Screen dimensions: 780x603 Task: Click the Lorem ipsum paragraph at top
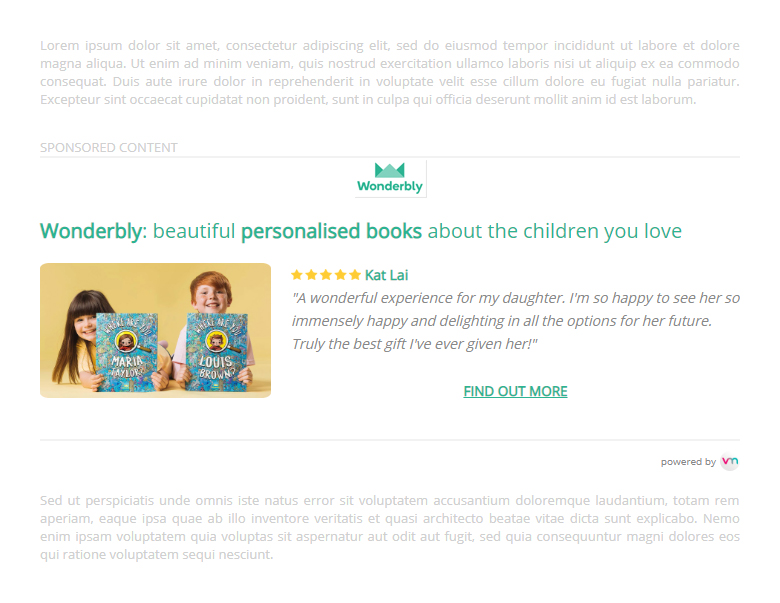pos(390,72)
